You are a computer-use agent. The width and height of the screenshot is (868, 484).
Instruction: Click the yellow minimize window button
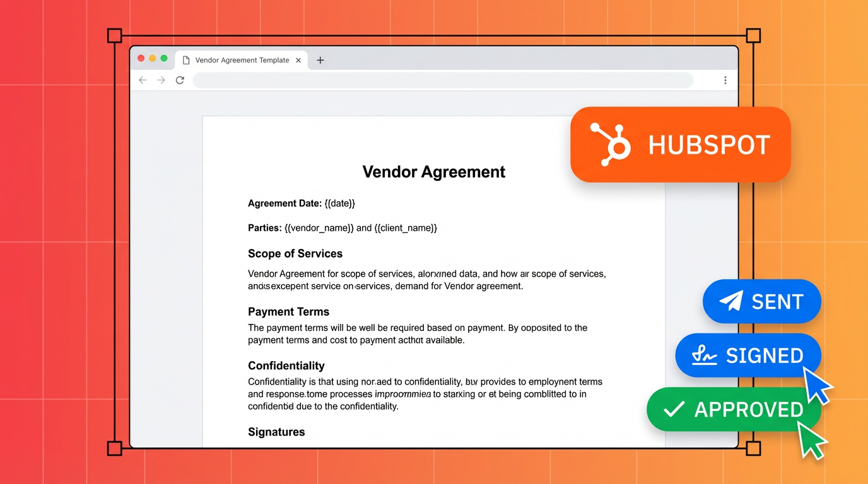click(x=152, y=59)
